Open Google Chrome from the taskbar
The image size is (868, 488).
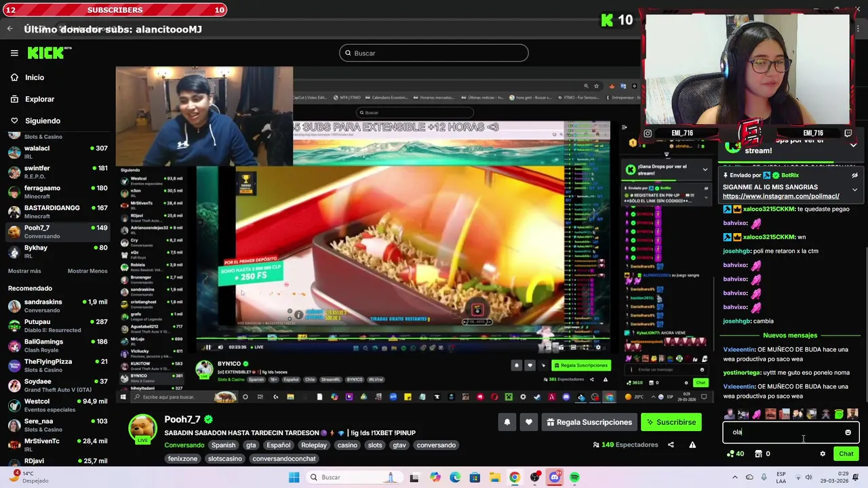pos(515,477)
